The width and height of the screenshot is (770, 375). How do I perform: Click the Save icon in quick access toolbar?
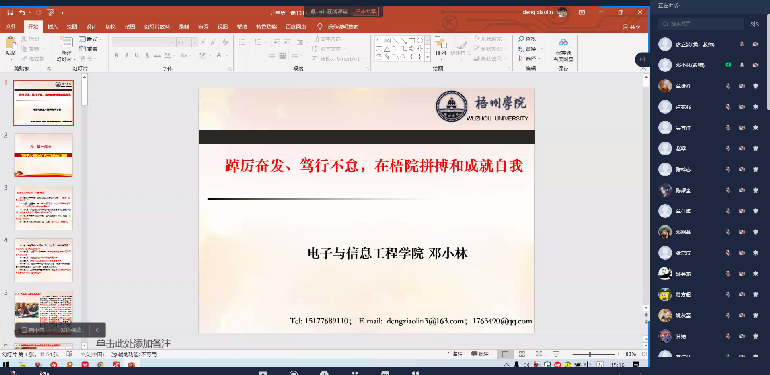9,12
